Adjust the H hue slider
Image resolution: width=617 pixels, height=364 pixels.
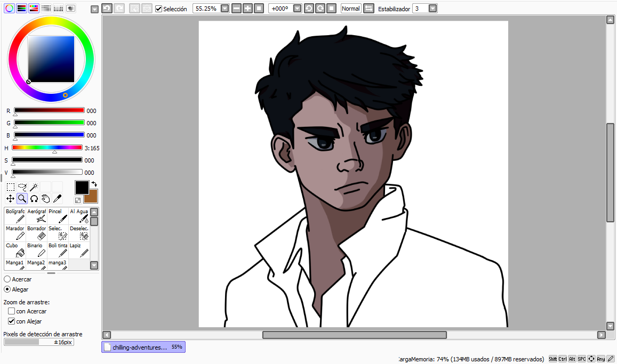pos(47,148)
